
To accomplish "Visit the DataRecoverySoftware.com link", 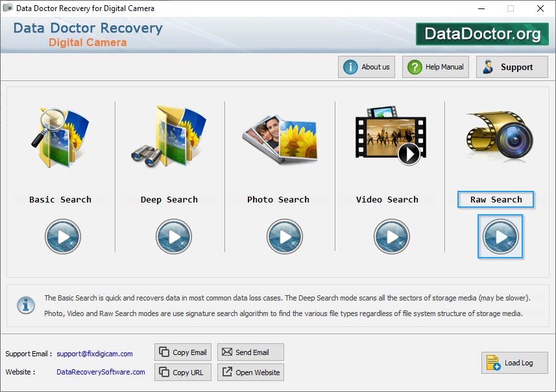I will tap(101, 372).
